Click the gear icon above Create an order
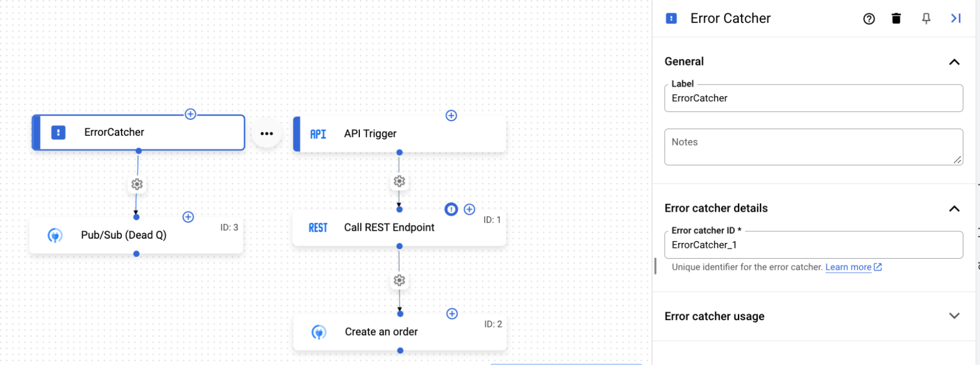980x365 pixels. pyautogui.click(x=400, y=280)
